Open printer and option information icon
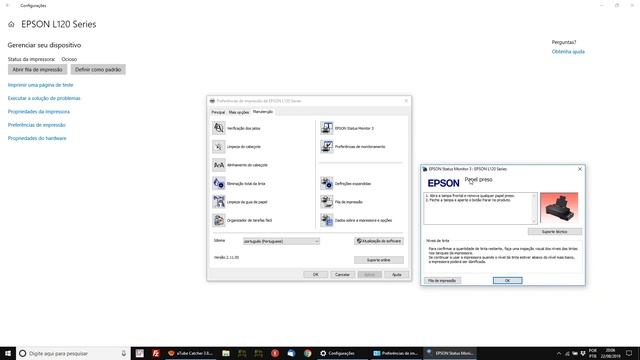640x360 pixels. [x=327, y=220]
